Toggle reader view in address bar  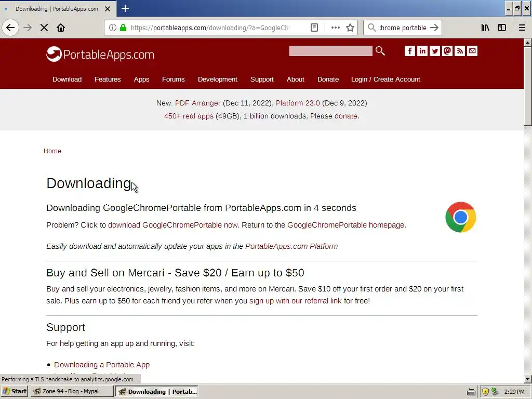[314, 28]
